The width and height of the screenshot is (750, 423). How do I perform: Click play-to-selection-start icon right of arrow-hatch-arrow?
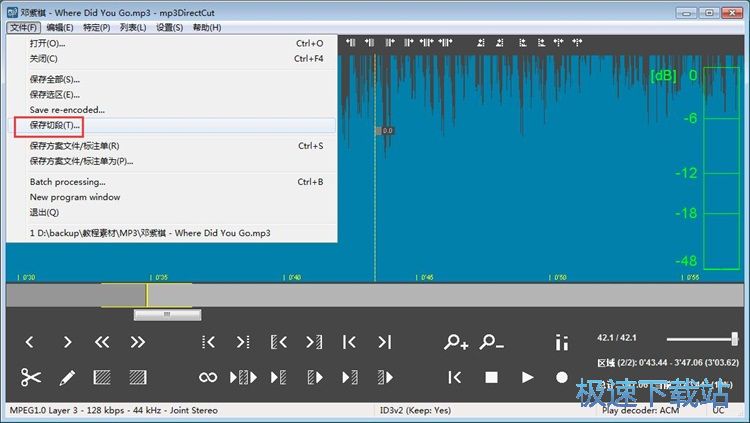(278, 378)
